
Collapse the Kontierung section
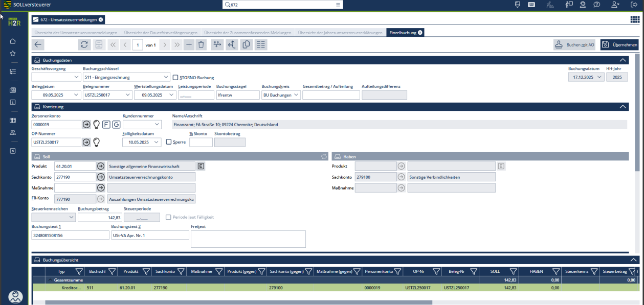pyautogui.click(x=623, y=107)
